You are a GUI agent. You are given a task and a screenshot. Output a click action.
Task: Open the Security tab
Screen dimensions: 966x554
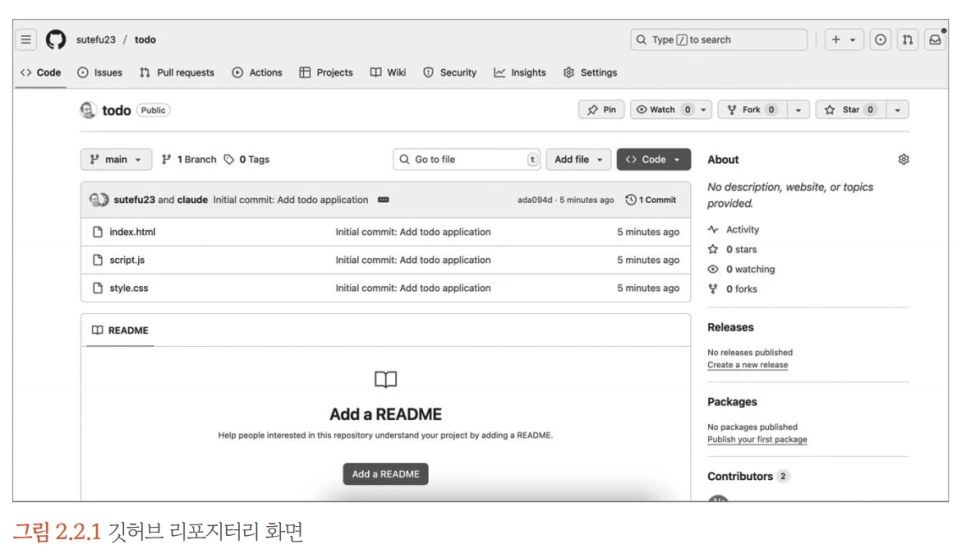click(450, 73)
